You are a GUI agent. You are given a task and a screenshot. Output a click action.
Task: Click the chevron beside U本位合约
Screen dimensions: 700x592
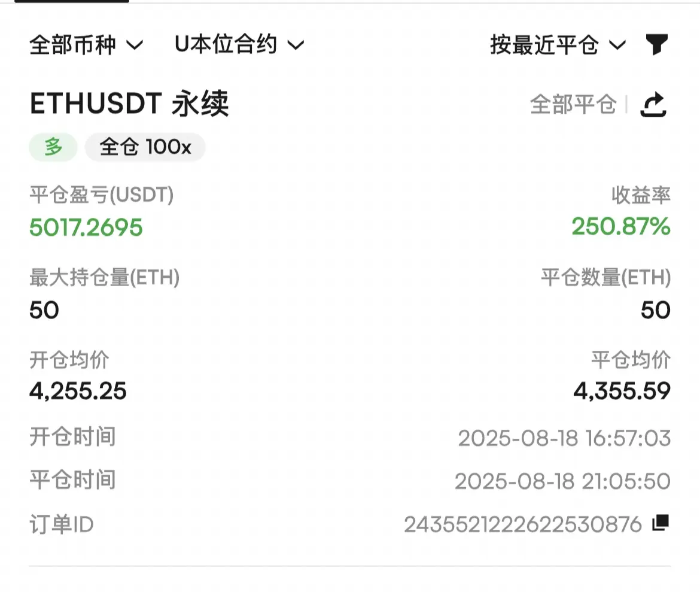(x=296, y=45)
